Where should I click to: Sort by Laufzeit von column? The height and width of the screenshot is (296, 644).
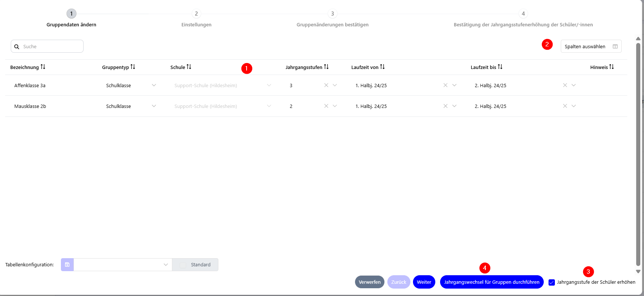coord(383,67)
